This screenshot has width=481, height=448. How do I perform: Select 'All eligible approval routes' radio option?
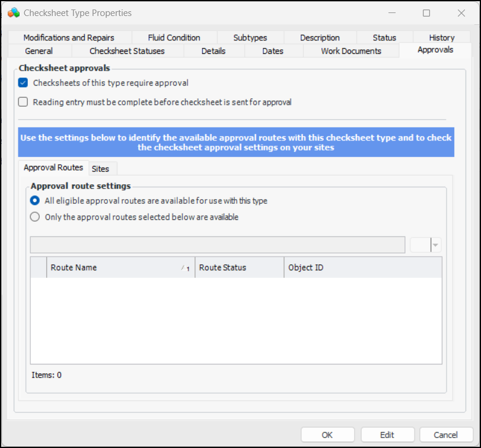pyautogui.click(x=35, y=201)
